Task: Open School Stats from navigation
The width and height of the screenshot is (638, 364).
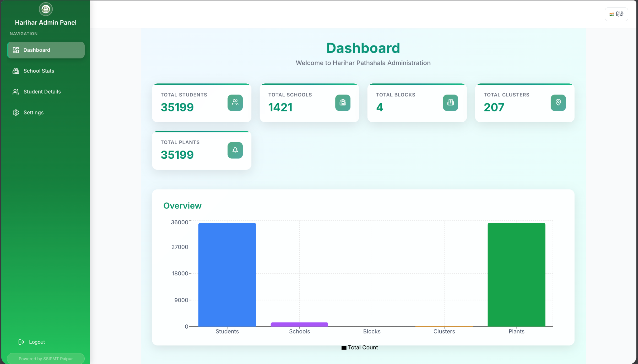Action: coord(39,71)
